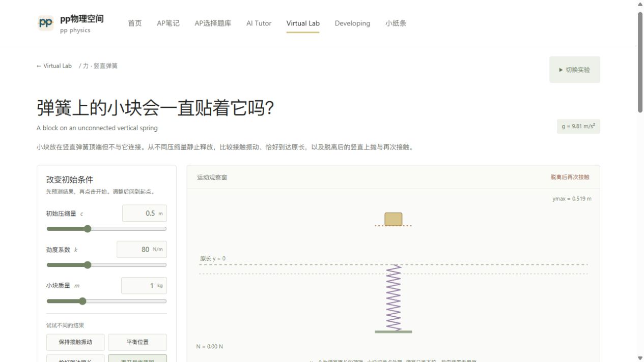
Task: Click the scrollbar up arrow
Action: [x=640, y=4]
